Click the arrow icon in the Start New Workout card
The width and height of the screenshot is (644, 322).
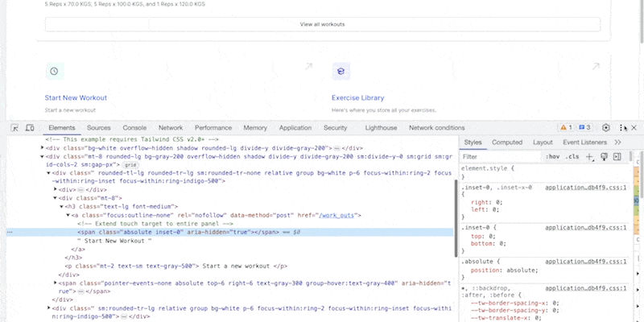308,66
